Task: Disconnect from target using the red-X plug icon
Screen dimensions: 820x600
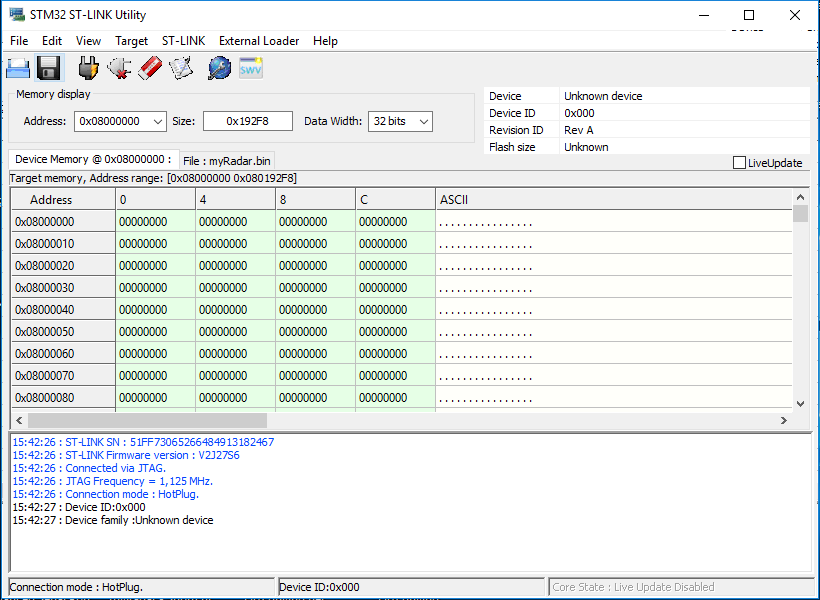Action: point(119,69)
